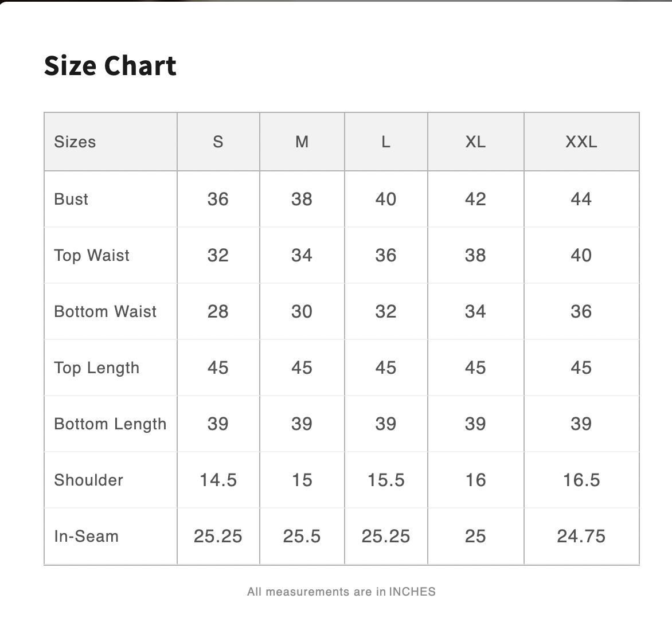The width and height of the screenshot is (672, 626).
Task: Select the Bust row label
Action: coord(71,199)
